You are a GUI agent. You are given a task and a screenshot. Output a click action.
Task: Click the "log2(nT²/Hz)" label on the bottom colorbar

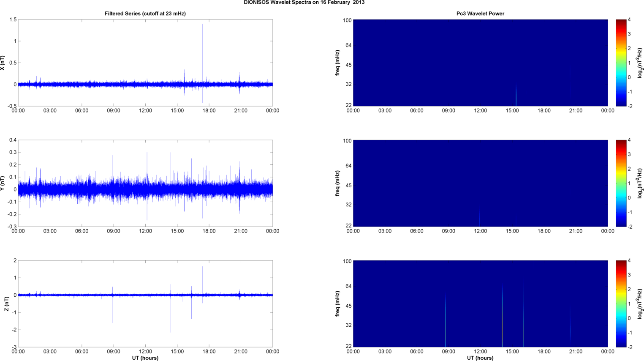[640, 304]
